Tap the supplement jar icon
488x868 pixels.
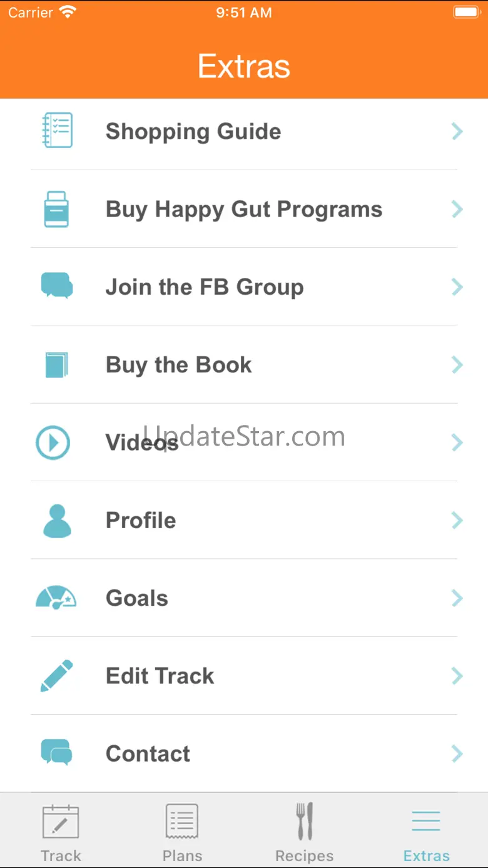coord(56,209)
